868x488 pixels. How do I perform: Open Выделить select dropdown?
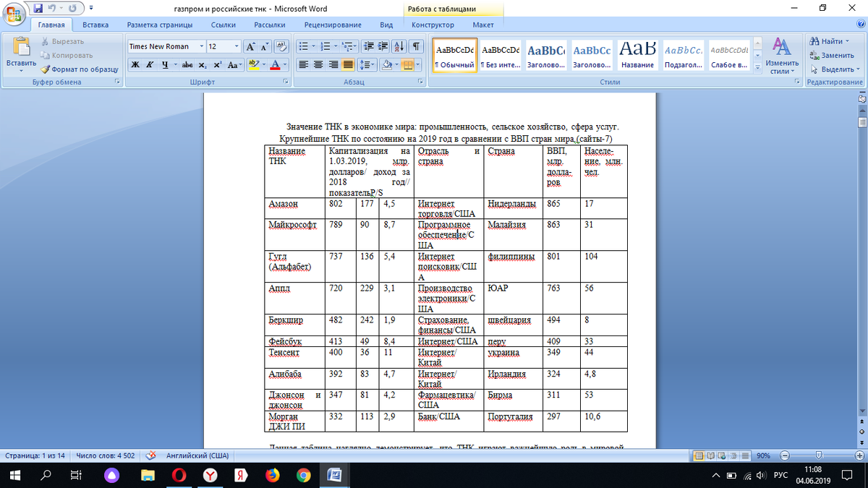pyautogui.click(x=835, y=69)
